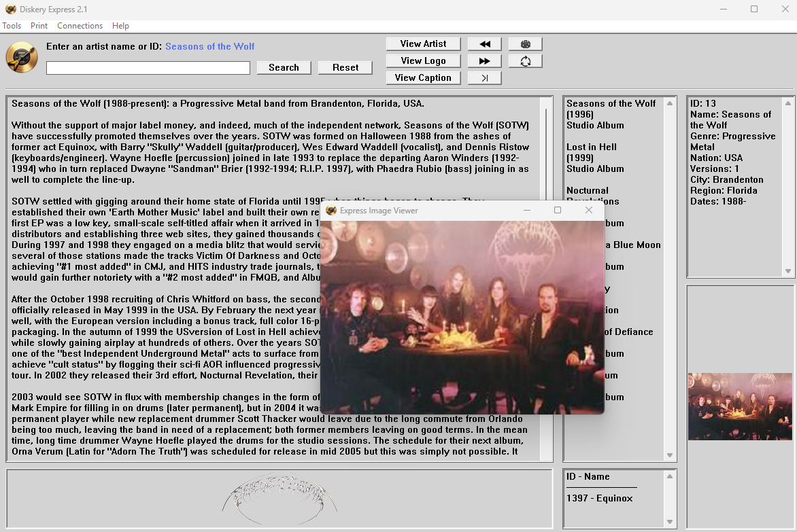Open the Print menu
The width and height of the screenshot is (797, 532).
tap(39, 26)
